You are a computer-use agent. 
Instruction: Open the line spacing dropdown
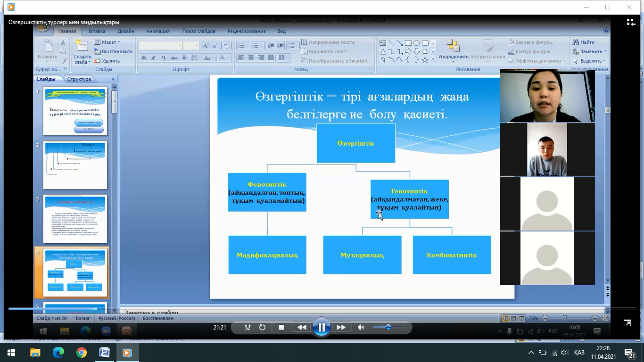(293, 46)
